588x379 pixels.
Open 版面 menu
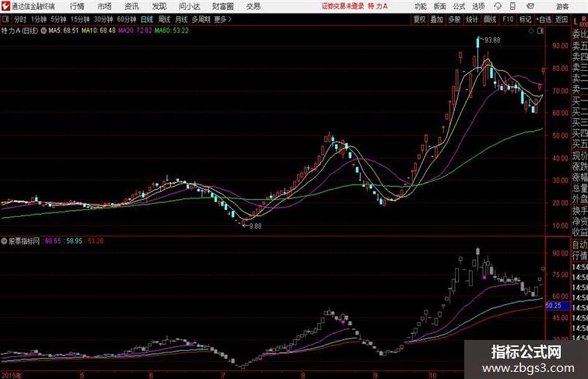[440, 6]
